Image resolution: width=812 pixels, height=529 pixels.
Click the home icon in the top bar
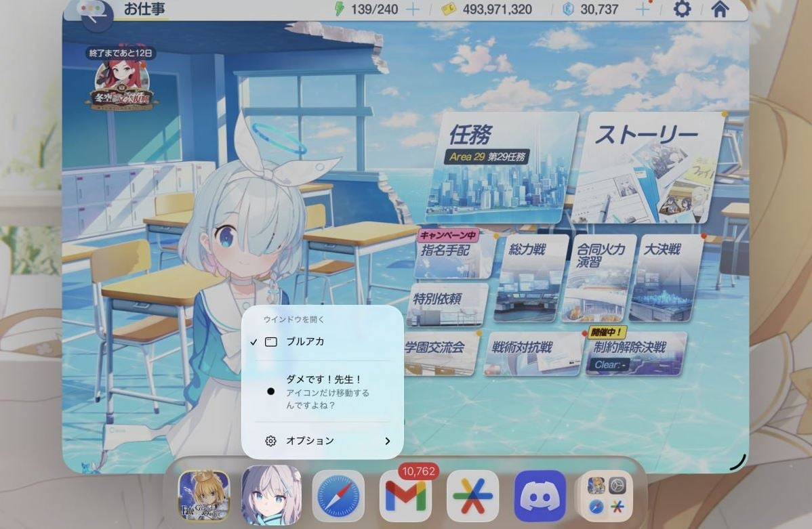tap(720, 9)
